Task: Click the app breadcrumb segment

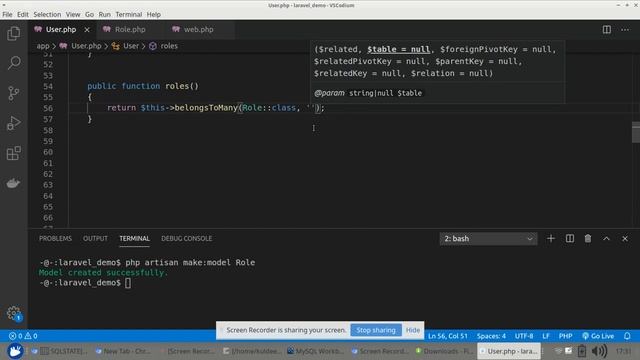Action: (43, 46)
